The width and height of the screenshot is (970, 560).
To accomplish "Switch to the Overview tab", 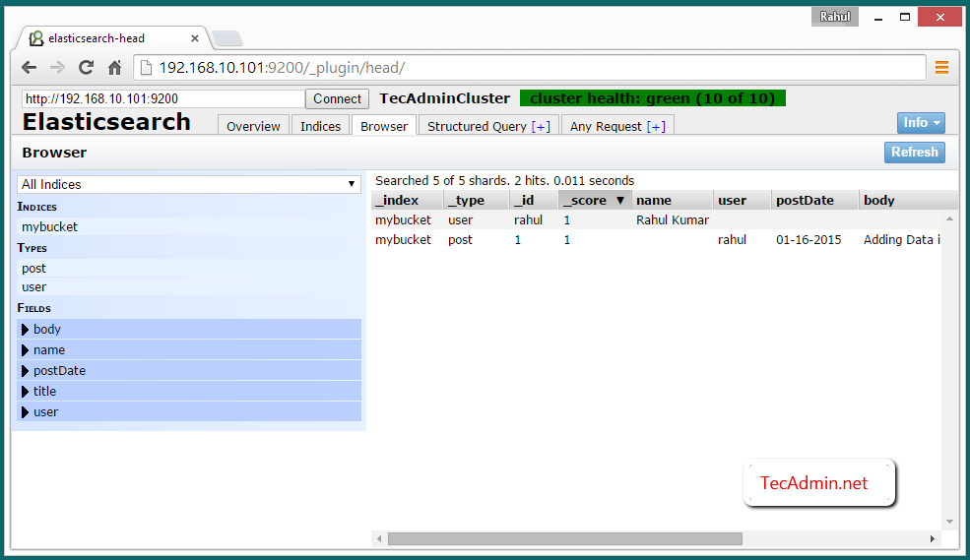I will point(253,126).
